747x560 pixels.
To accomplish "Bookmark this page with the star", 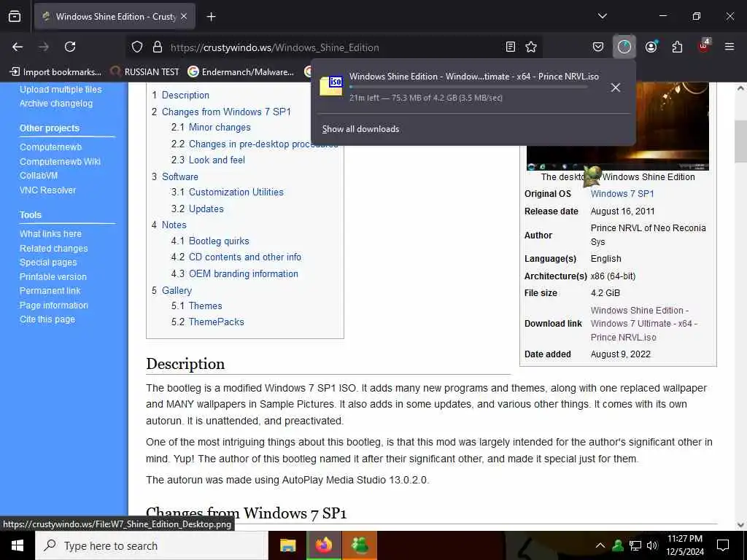I will click(531, 47).
